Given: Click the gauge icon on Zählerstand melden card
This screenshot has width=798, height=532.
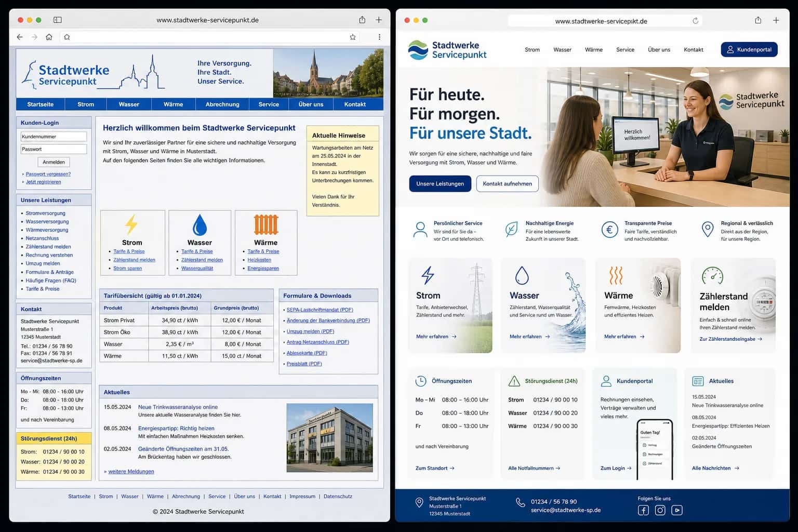Looking at the screenshot, I should pyautogui.click(x=712, y=275).
